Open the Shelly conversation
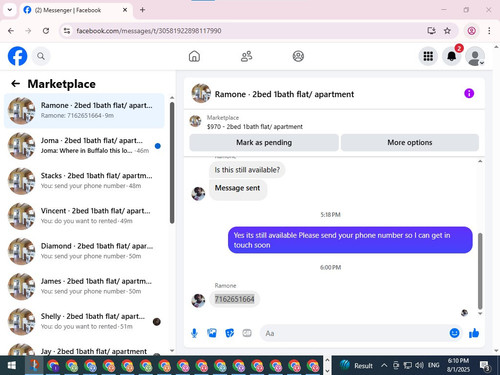 (x=84, y=321)
